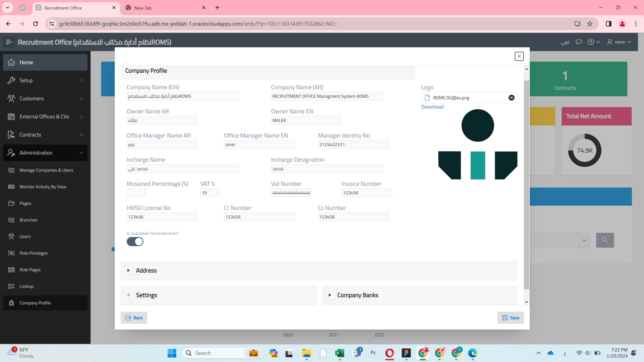Open the roms user menu
This screenshot has height=362, width=644.
(619, 42)
